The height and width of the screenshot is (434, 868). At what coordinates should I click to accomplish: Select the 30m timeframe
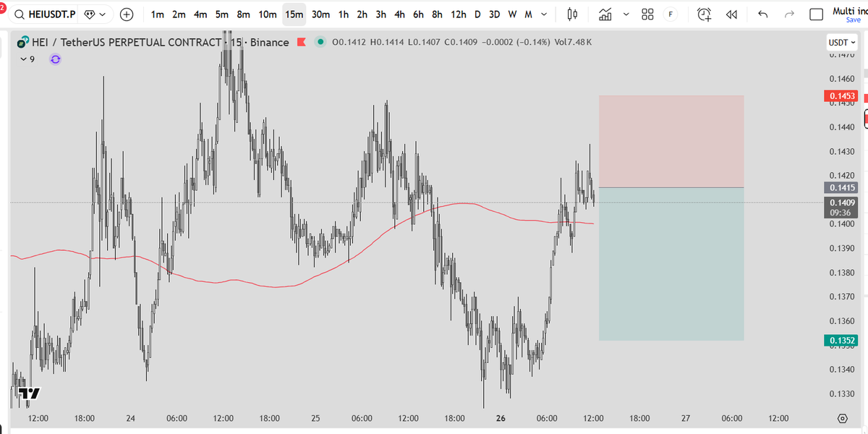pos(320,14)
